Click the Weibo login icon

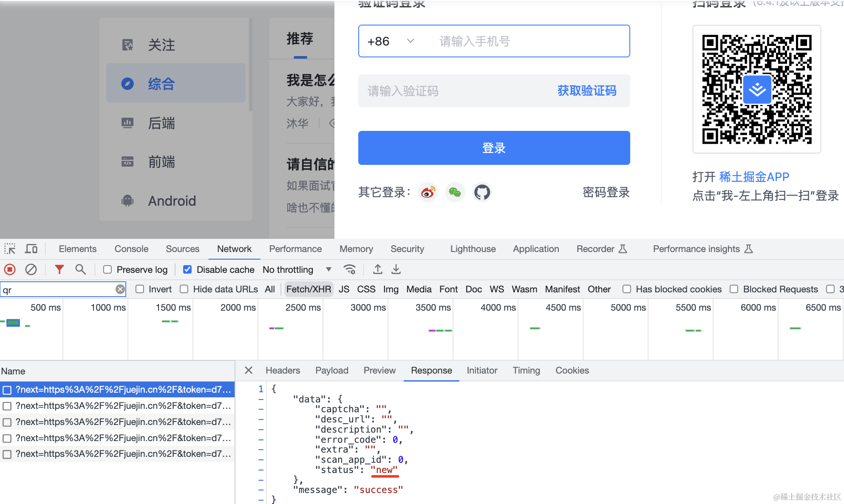[x=428, y=193]
